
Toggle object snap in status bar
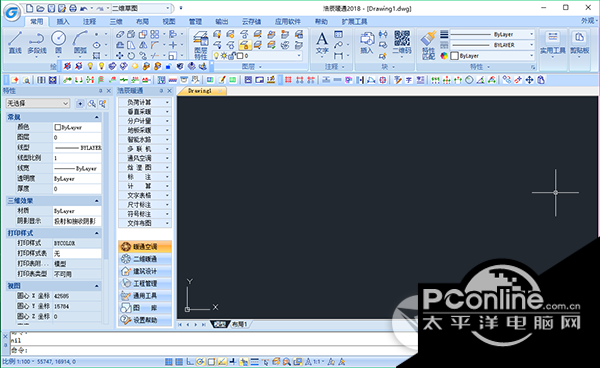tap(211, 361)
